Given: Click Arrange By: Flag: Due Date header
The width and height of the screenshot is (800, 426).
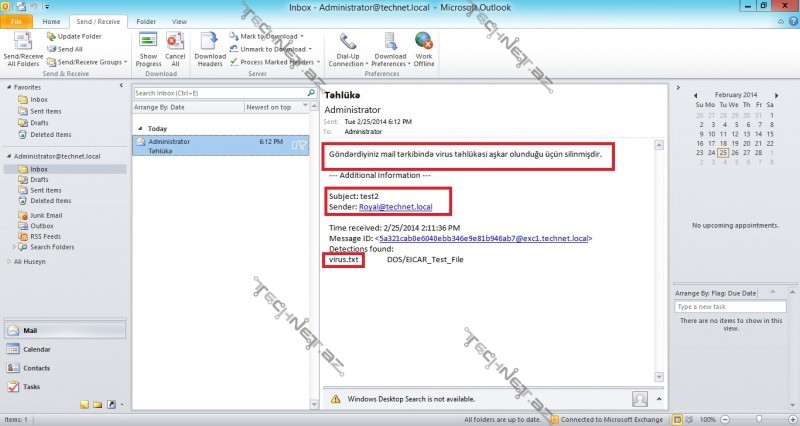Looking at the screenshot, I should (716, 293).
